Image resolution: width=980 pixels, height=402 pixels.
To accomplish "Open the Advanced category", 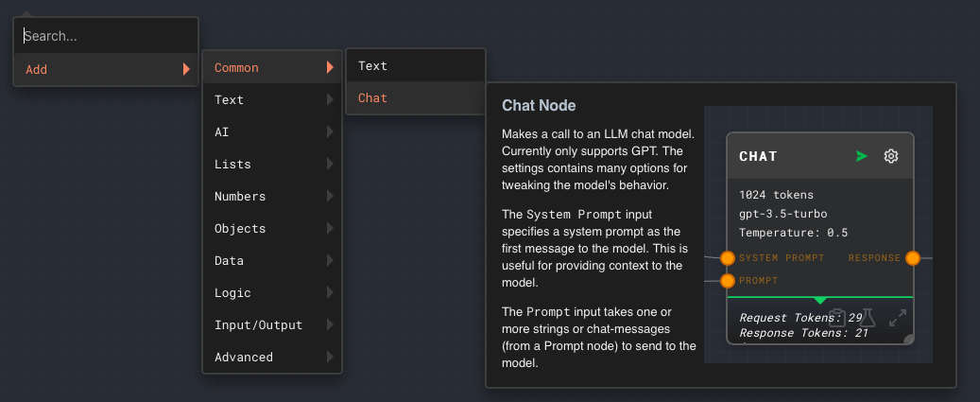I will coord(272,358).
